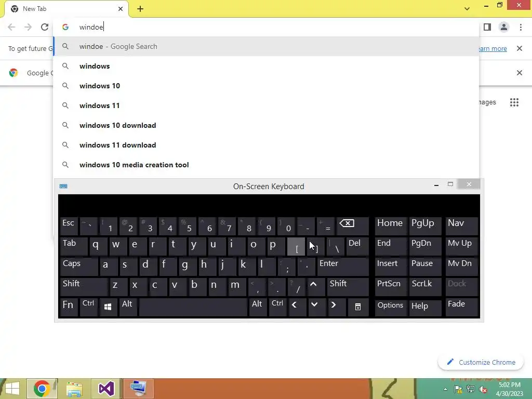
Task: Toggle the ScrLk key
Action: (x=425, y=287)
